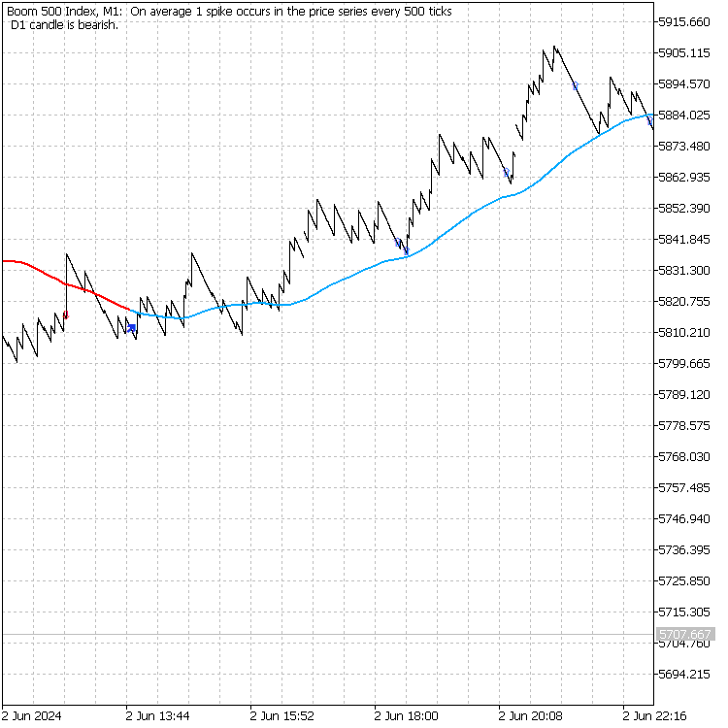Click the red trade marker on the spike
Viewport: 728px width, 728px height.
(66, 315)
